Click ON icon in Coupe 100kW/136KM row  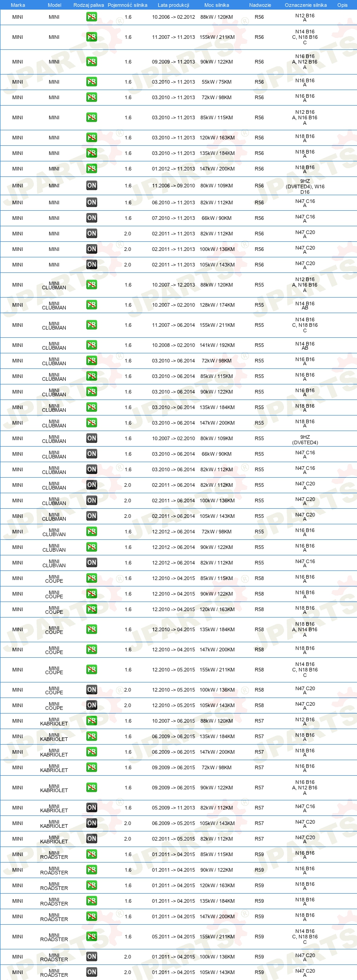[x=91, y=690]
